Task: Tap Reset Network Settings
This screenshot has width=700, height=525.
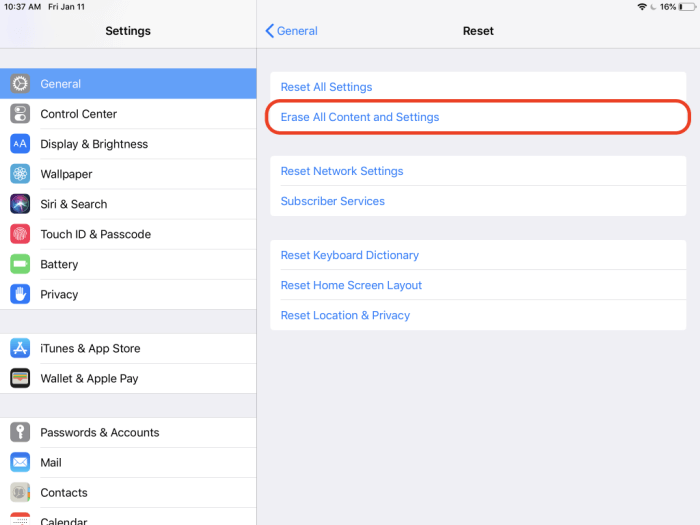Action: 342,171
